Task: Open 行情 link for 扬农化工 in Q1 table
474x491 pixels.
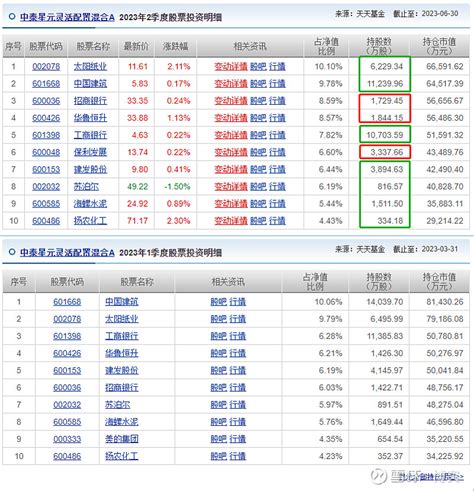Action: [238, 456]
